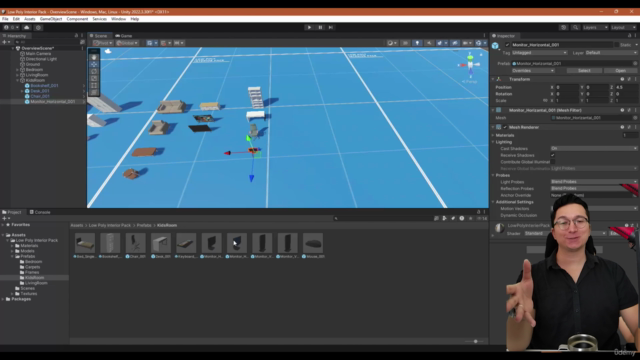Viewport: 640px width, 360px height.
Task: Open the Scene draw mode dropdown
Action: coord(392,43)
